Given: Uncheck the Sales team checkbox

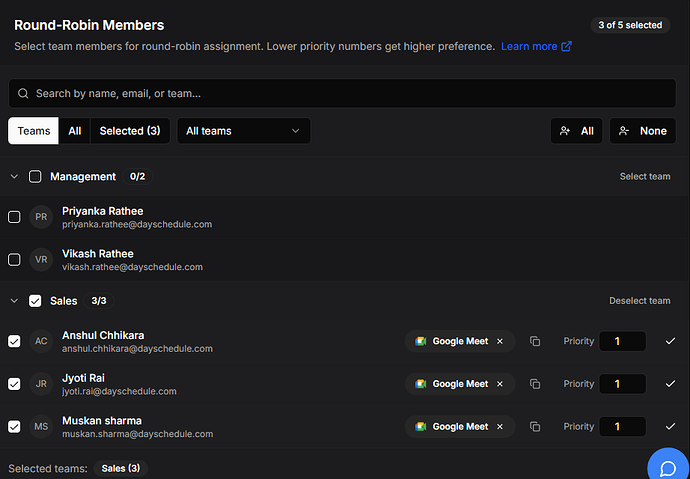Looking at the screenshot, I should tap(35, 301).
